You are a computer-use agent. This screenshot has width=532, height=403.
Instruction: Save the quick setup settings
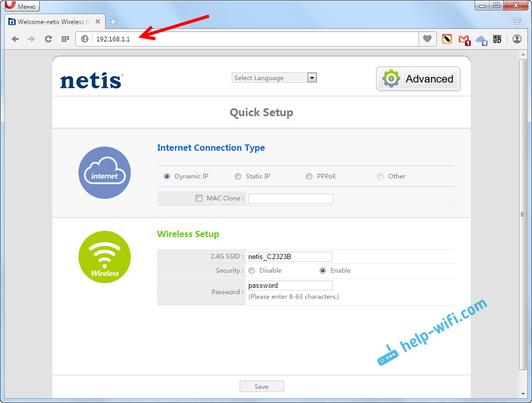[x=262, y=386]
